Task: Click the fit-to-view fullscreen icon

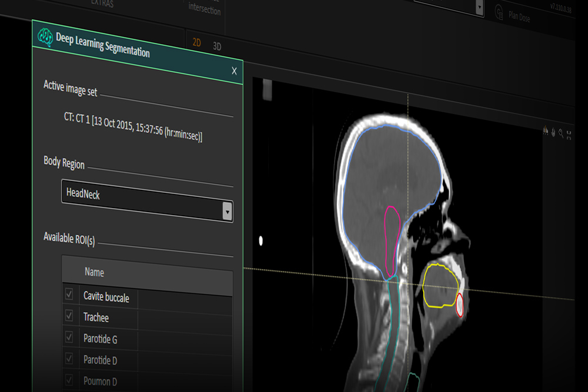Action: (569, 135)
